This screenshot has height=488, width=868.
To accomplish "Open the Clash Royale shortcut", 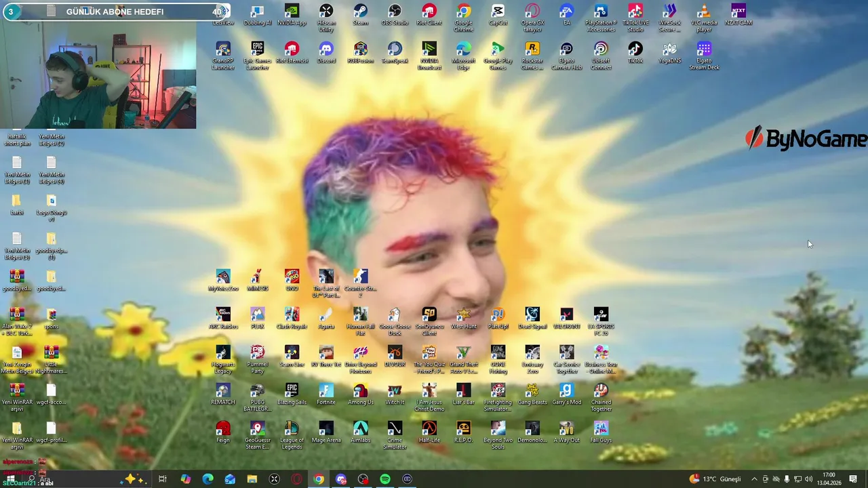I will coord(292,319).
